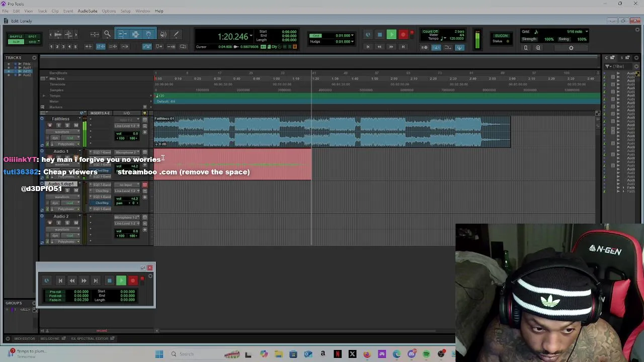Open Spotify from the taskbar

point(426,354)
